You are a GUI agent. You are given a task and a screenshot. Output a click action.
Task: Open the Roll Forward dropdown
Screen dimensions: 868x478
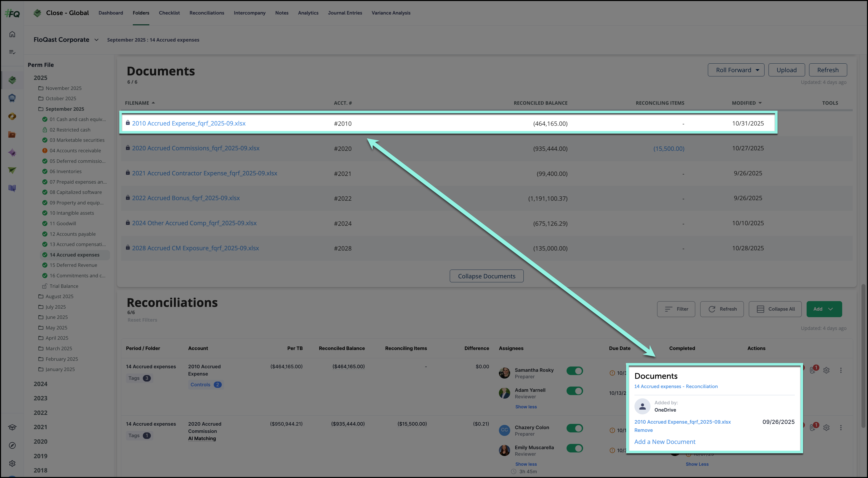(736, 70)
